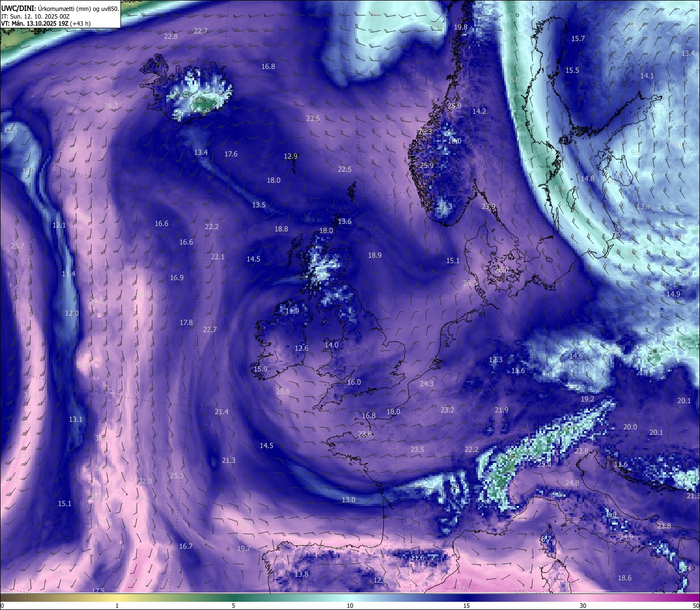Click the 13.5 value label
700x610 pixels.
259,205
